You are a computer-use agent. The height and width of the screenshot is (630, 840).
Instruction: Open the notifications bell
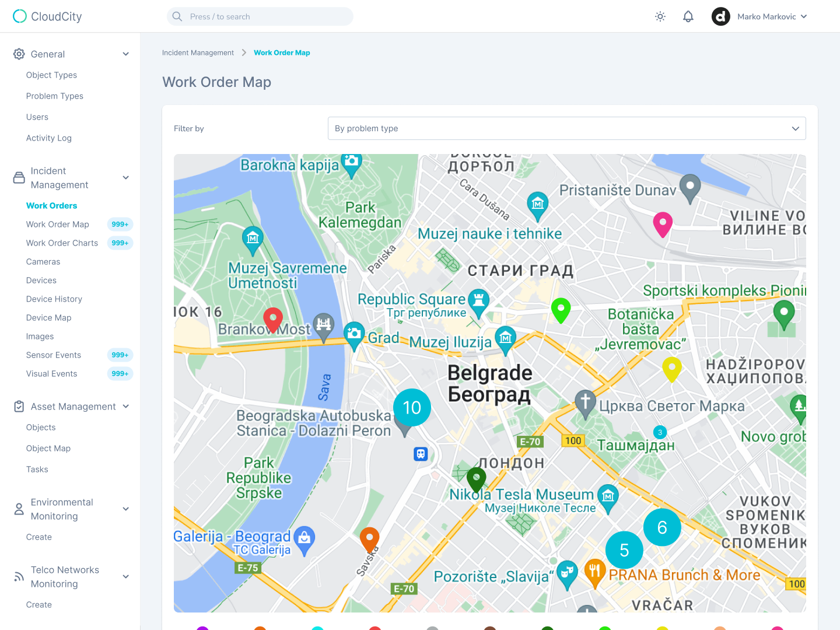coord(688,16)
